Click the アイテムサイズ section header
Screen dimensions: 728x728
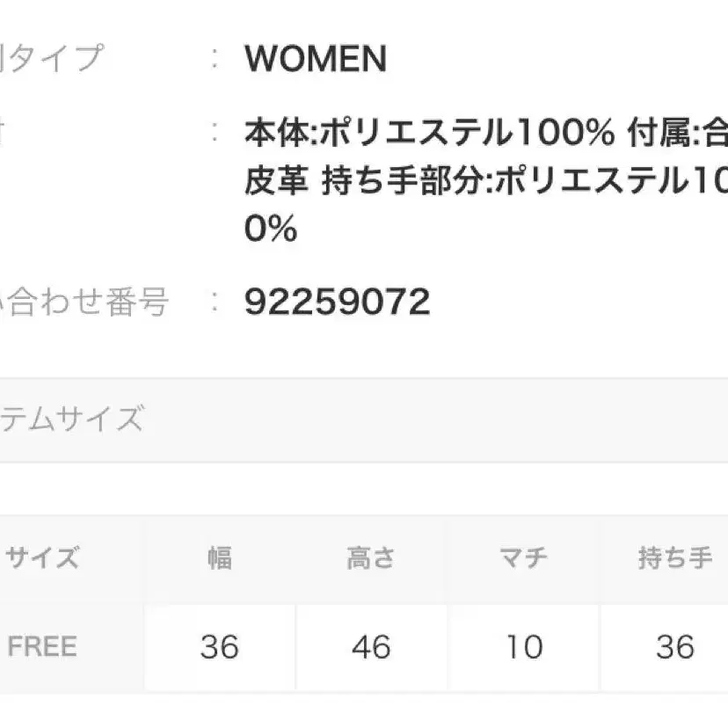tap(72, 419)
